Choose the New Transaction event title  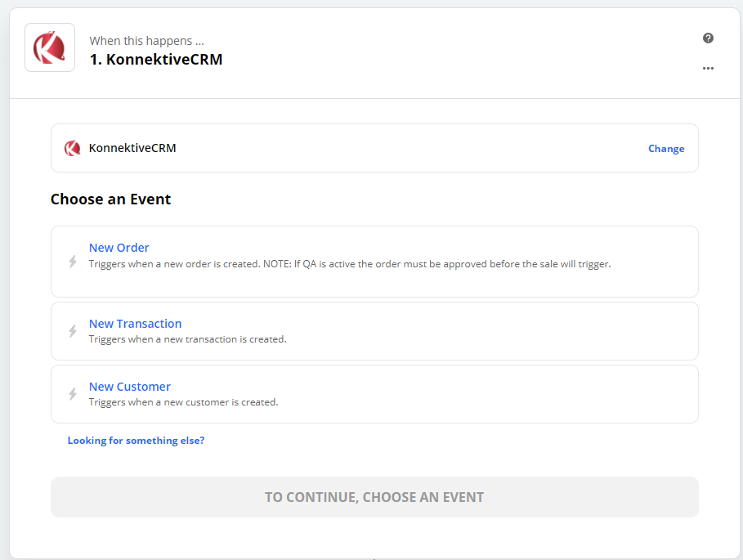(135, 324)
